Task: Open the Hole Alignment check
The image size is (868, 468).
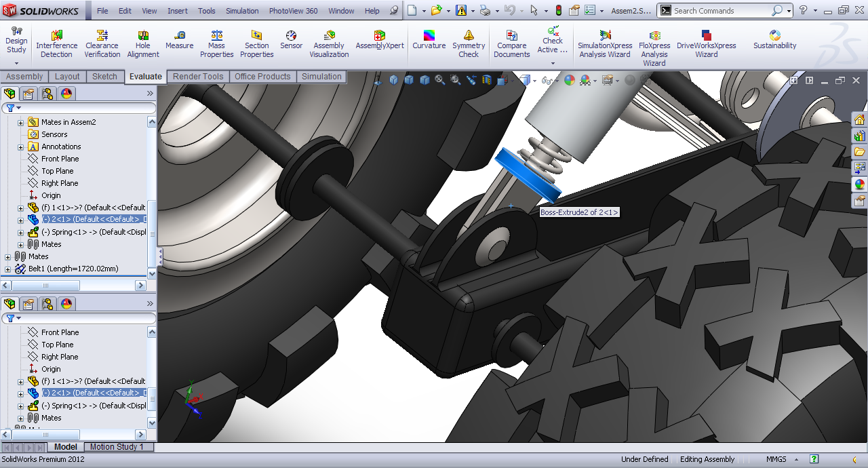Action: coord(142,44)
